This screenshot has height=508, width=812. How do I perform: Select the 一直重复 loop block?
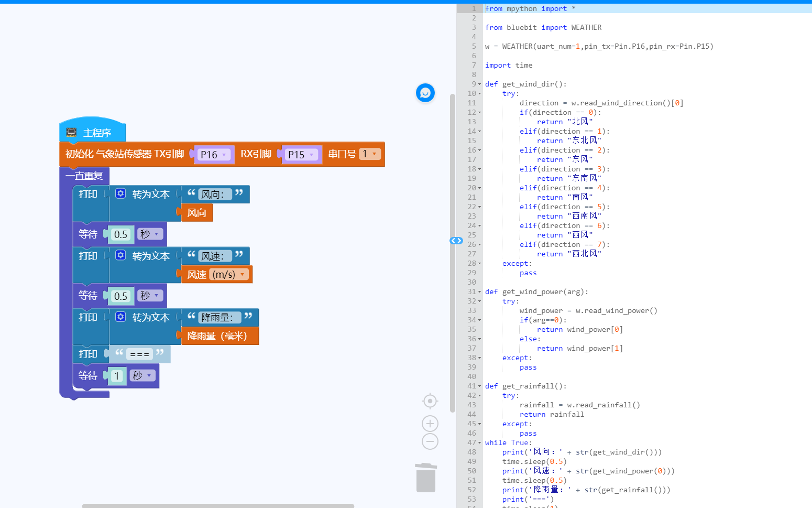tap(84, 176)
